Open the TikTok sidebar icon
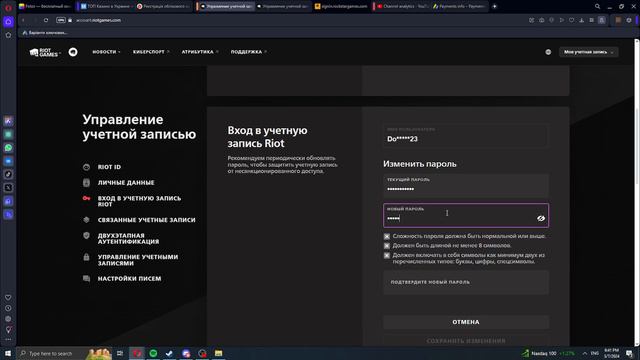Screen dimensions: 640x360 click(x=8, y=174)
